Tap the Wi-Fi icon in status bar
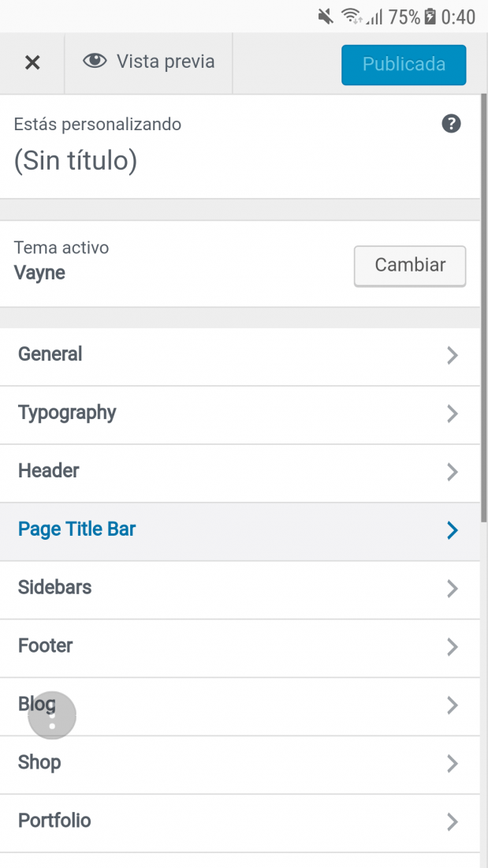 [352, 17]
